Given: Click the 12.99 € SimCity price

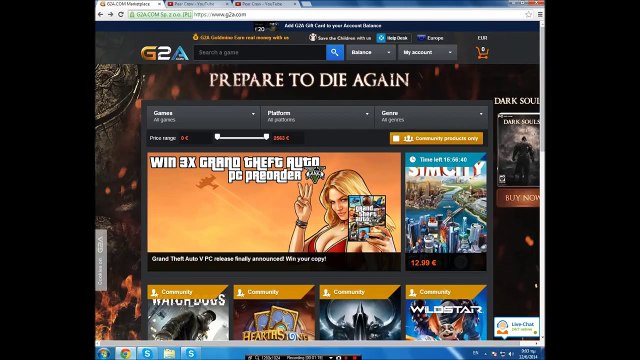Looking at the screenshot, I should (423, 263).
